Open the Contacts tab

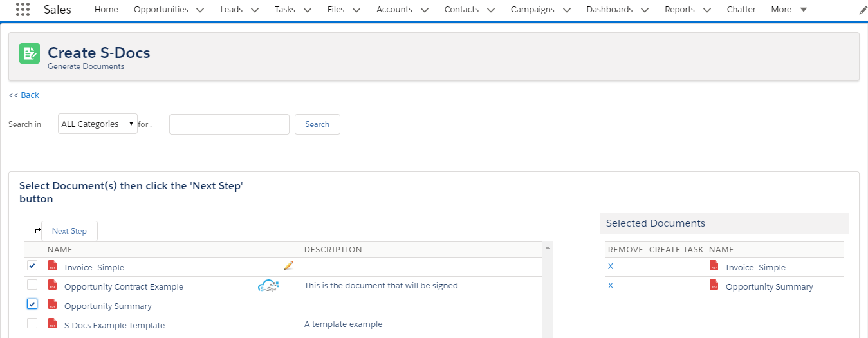(461, 10)
